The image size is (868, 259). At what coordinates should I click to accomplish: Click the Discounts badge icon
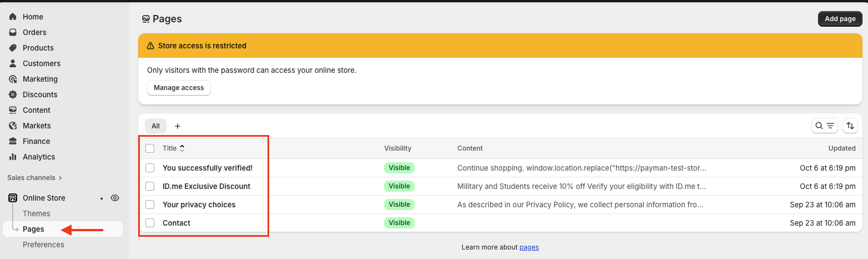[x=13, y=94]
